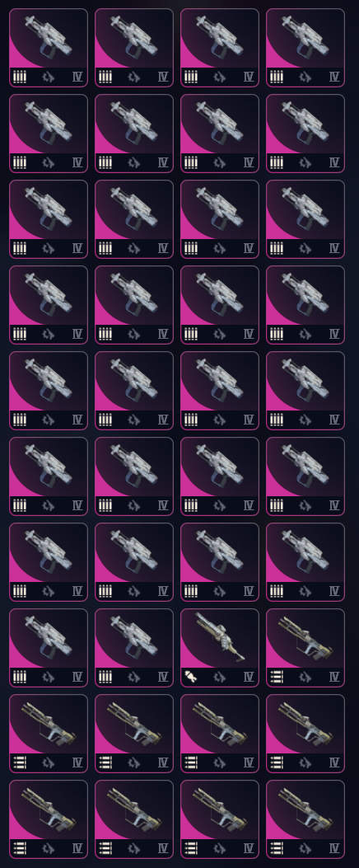Select the SMG tile directly left of launcher
Screen dimensions: 359x868
(x=134, y=648)
